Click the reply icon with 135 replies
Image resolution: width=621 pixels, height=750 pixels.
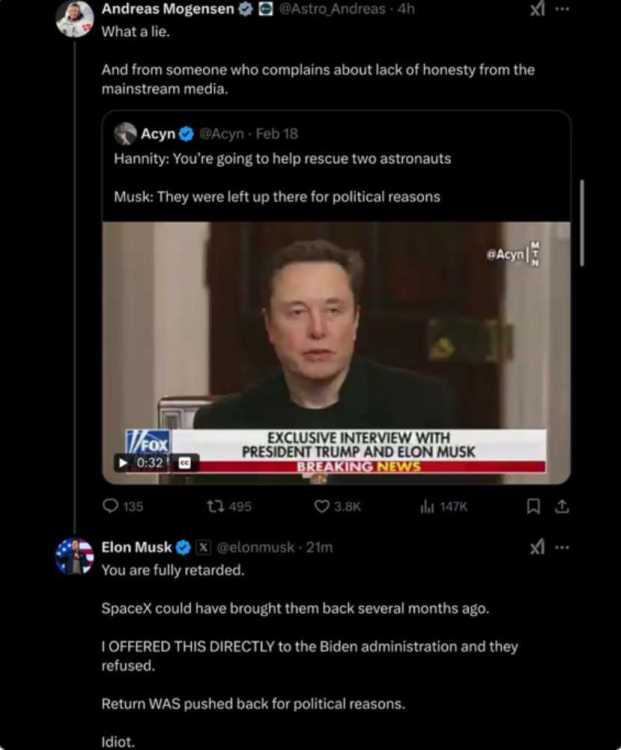(x=111, y=507)
